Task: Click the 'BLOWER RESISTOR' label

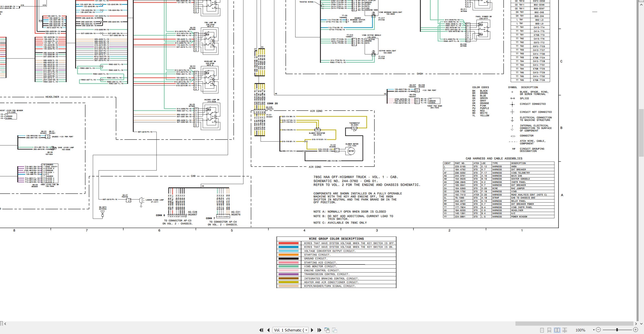Action: point(317,133)
